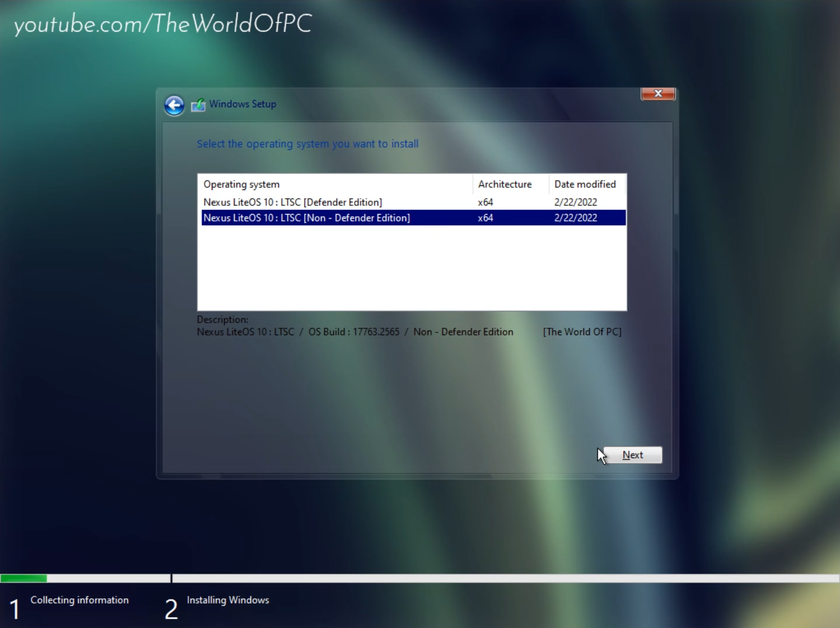Click the [The World Of PC] text

[582, 332]
